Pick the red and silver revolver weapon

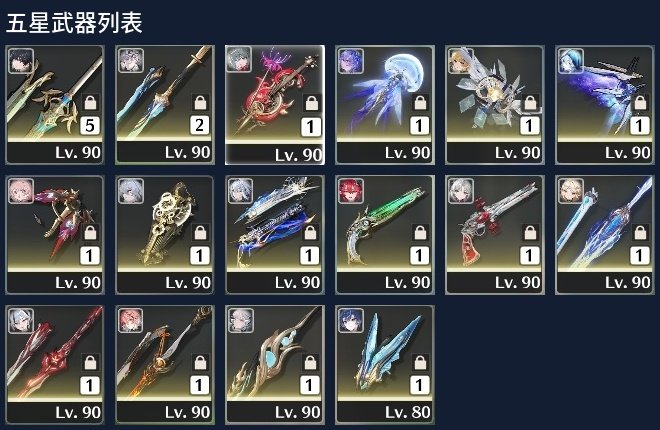(495, 235)
